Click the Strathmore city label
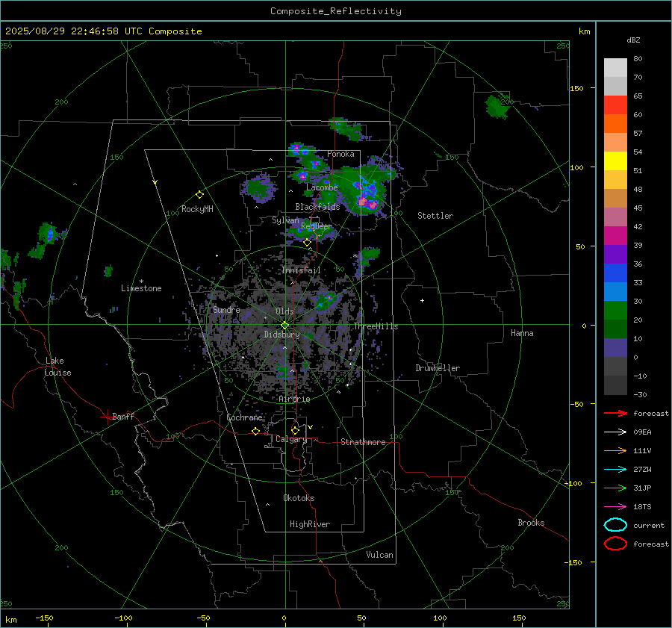Viewport: 672px width, 628px height. click(x=363, y=442)
